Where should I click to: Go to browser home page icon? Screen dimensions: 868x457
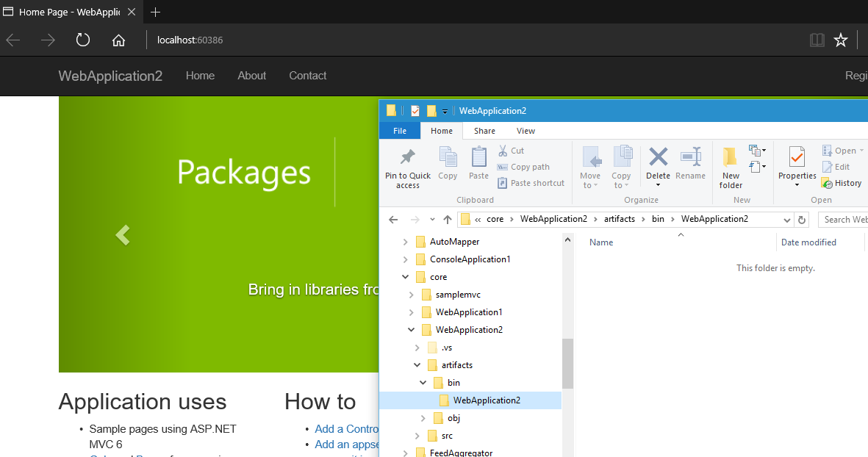point(118,40)
